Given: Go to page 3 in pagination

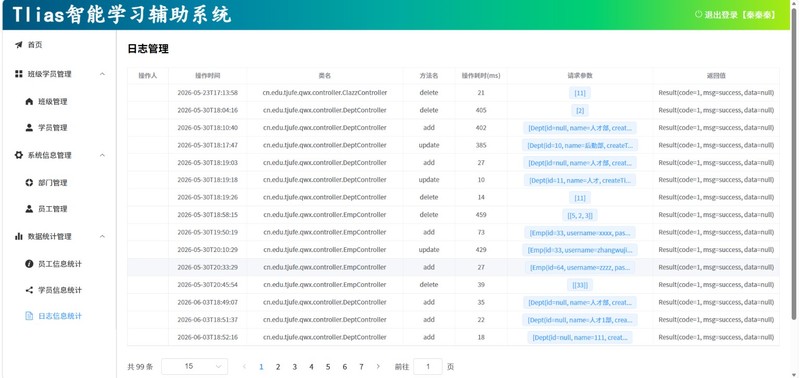Looking at the screenshot, I should click(x=294, y=366).
